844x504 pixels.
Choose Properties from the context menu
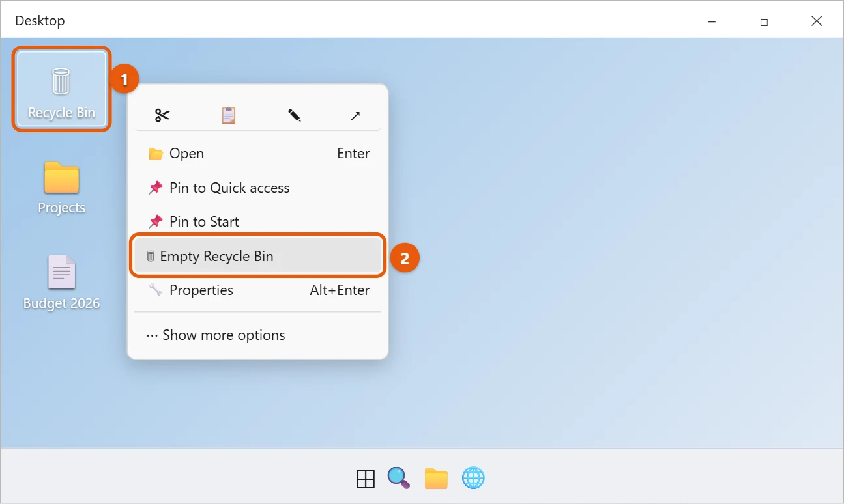[x=258, y=290]
